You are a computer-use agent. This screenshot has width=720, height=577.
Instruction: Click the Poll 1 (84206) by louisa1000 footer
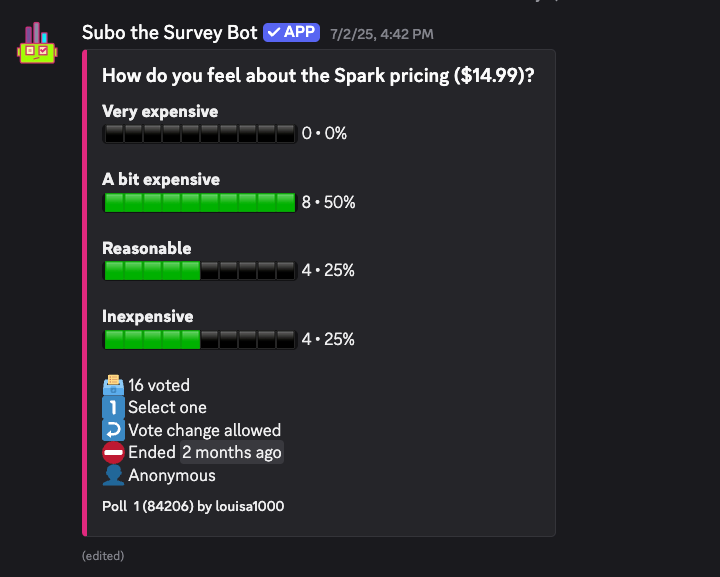click(x=193, y=506)
